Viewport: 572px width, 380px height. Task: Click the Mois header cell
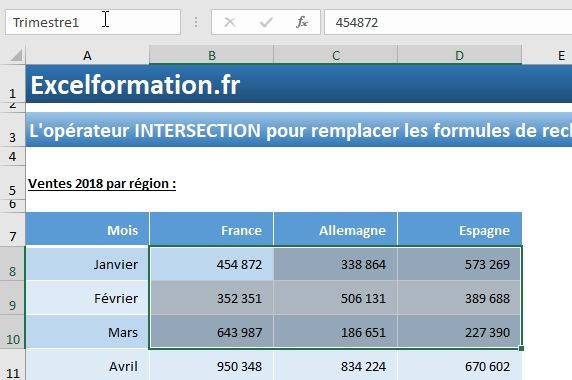(x=87, y=229)
